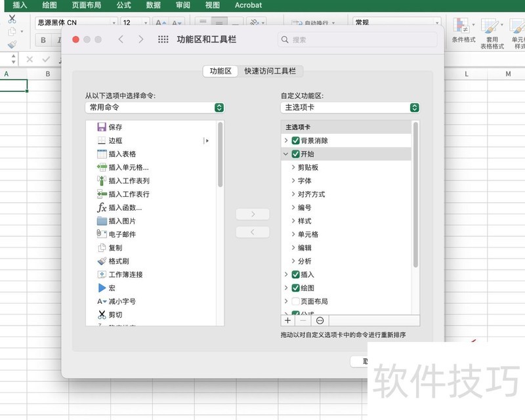Open the 公式 ribbon tab
Screen dimensions: 525x420
pos(123,5)
